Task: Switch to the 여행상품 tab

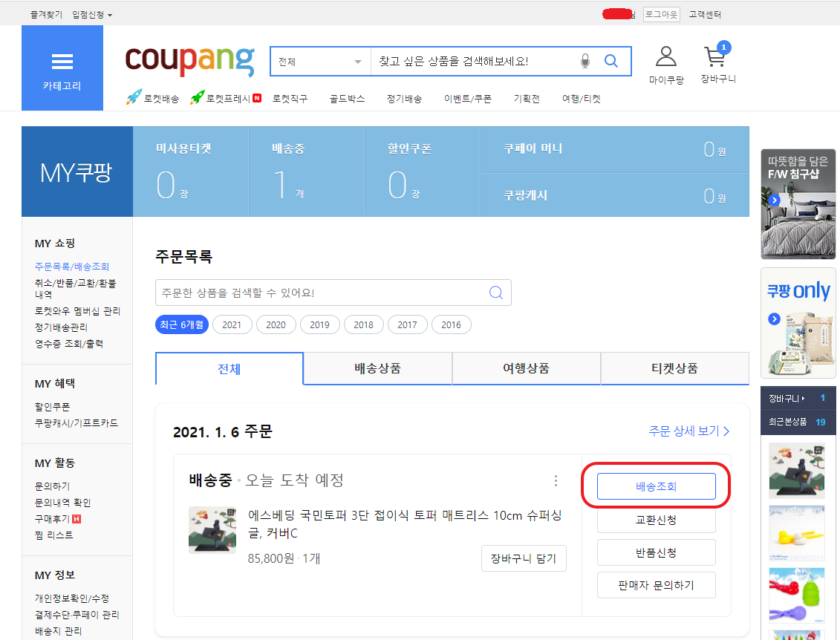Action: pos(526,368)
